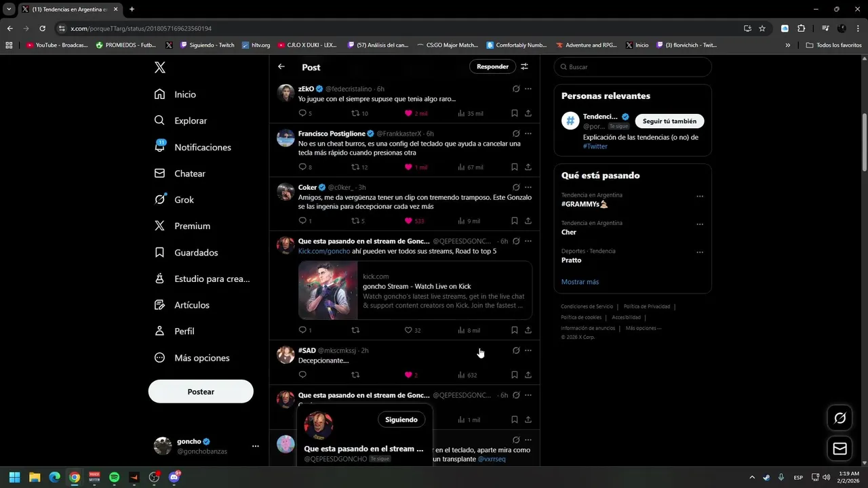The height and width of the screenshot is (488, 868).
Task: Open more options for Pratto trend
Action: pyautogui.click(x=700, y=253)
